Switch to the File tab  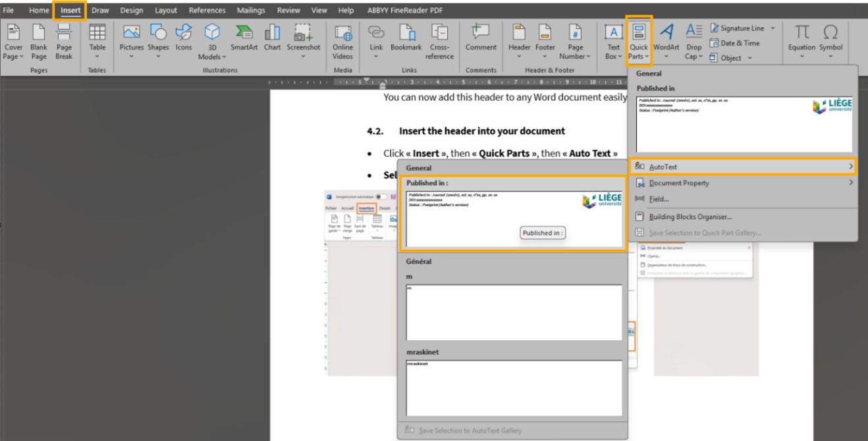pyautogui.click(x=9, y=11)
